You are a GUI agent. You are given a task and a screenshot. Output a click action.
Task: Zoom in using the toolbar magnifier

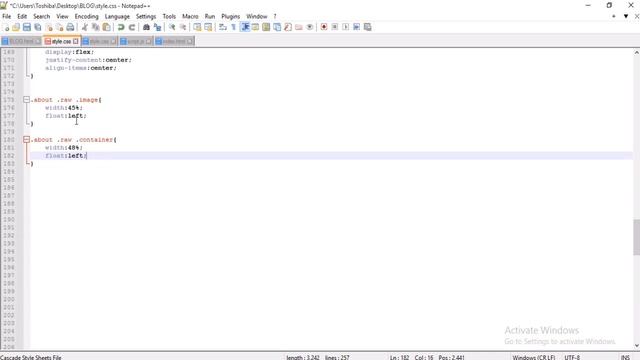[172, 27]
